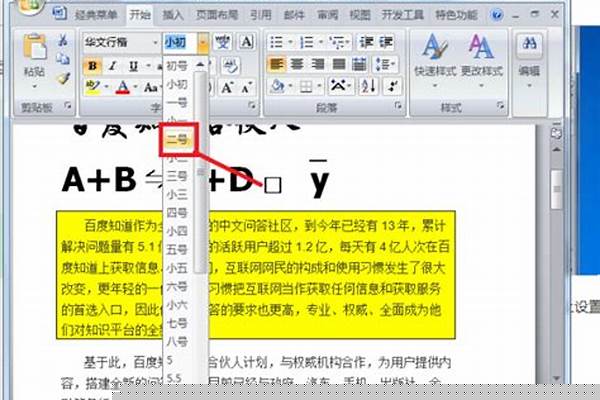Viewport: 600px width, 400px height.
Task: Switch to the 插入 tab
Action: (x=173, y=15)
